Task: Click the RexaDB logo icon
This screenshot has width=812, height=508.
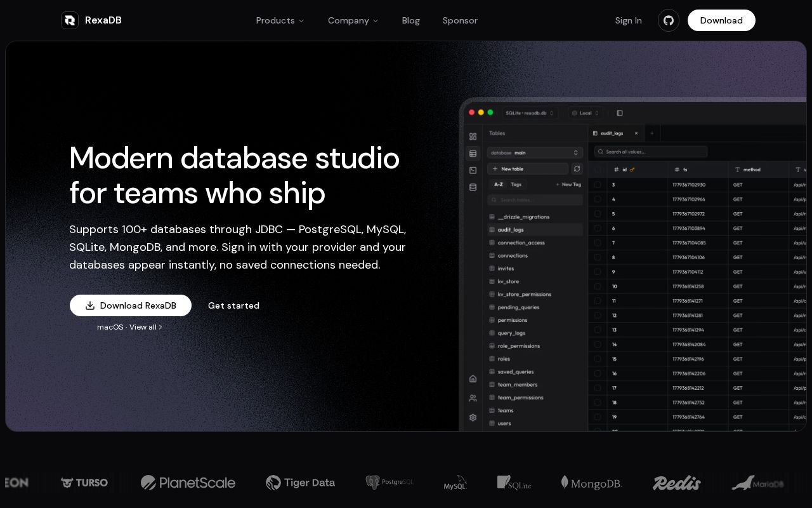Action: 70,20
